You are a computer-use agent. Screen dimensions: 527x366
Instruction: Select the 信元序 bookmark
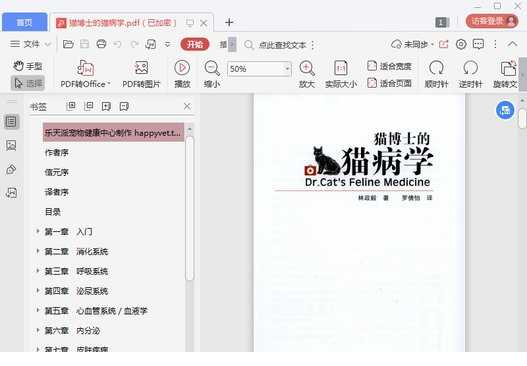56,172
